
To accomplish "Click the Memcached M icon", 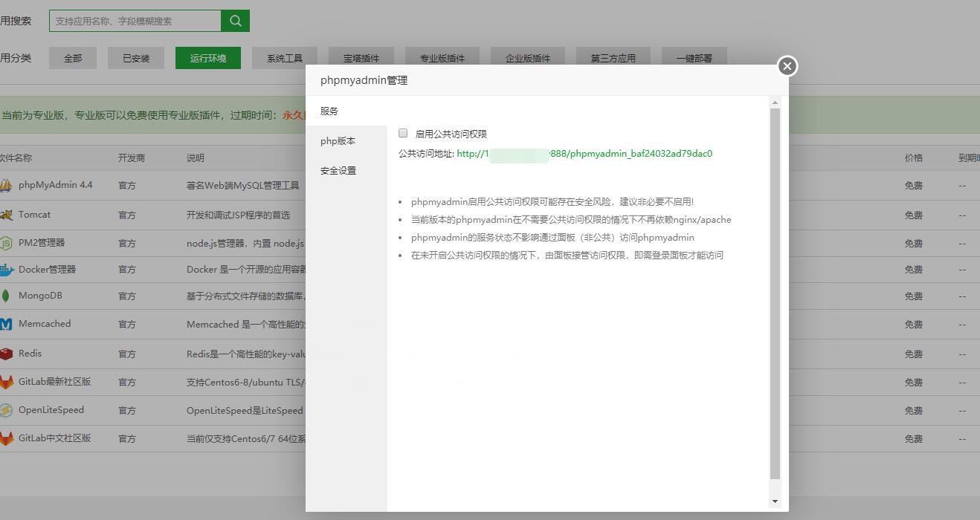I will click(x=6, y=324).
